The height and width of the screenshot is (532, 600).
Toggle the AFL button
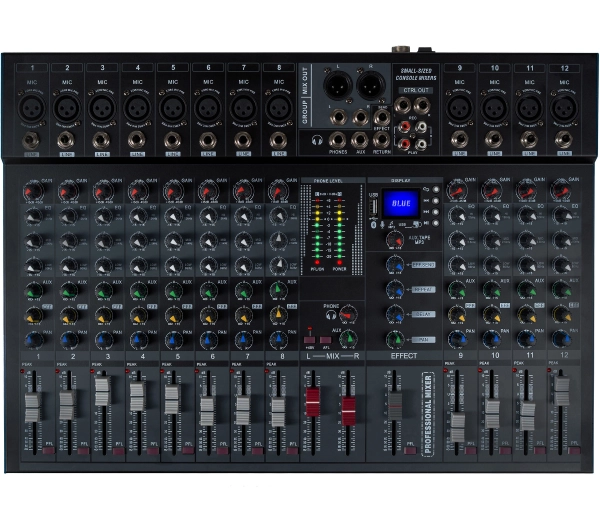(326, 339)
